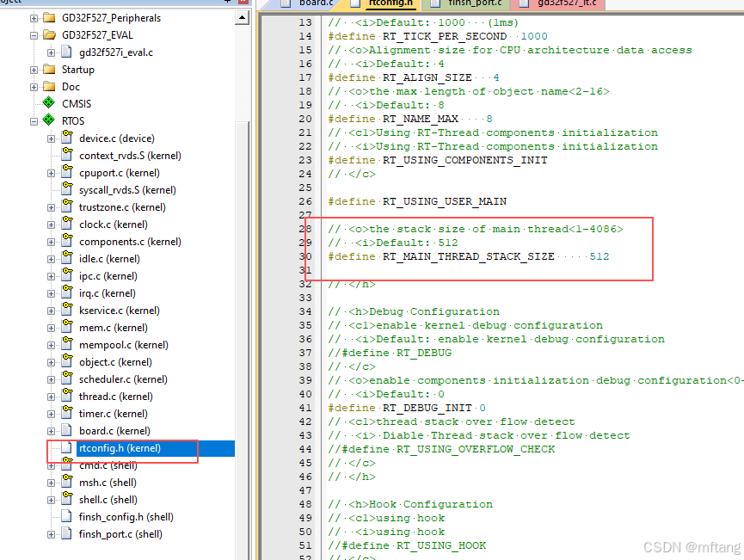Click the irq.c key file icon
744x560 pixels.
(x=67, y=292)
